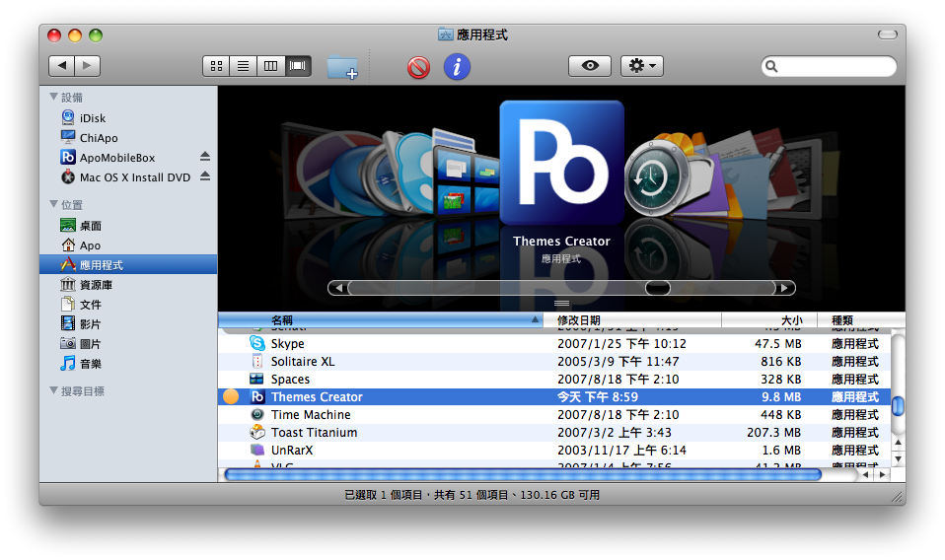Open 圖片 pictures folder
This screenshot has height=560, width=945.
[x=128, y=344]
